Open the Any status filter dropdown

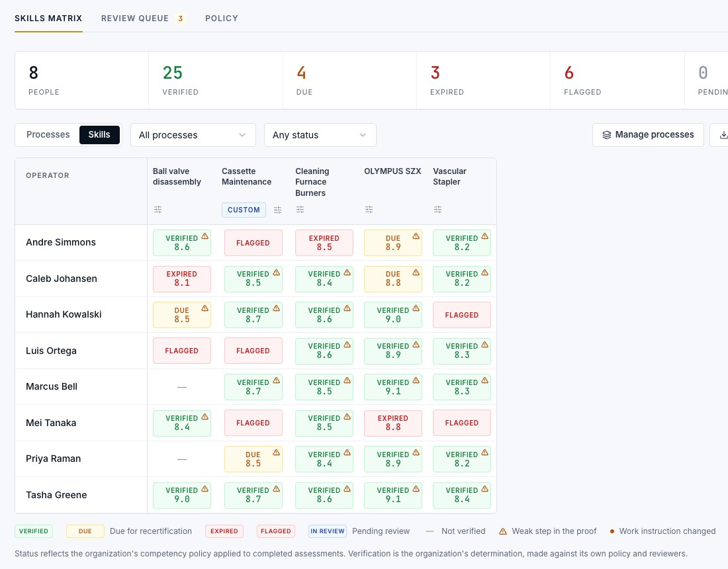point(320,135)
